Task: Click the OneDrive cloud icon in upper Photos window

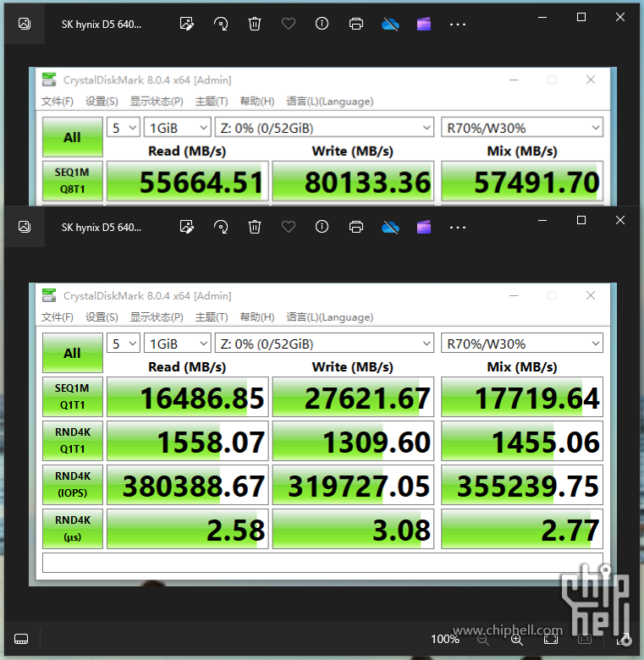Action: pos(390,25)
